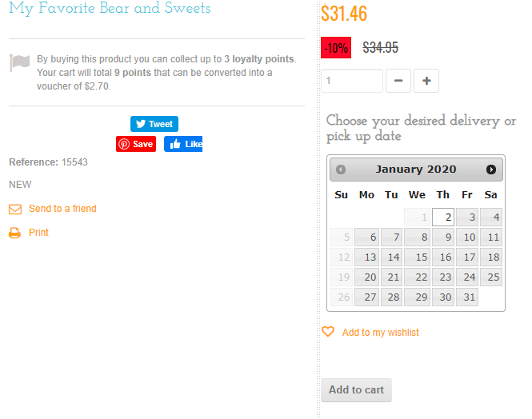The height and width of the screenshot is (419, 532).
Task: Click the Pinterest Save button
Action: point(135,144)
